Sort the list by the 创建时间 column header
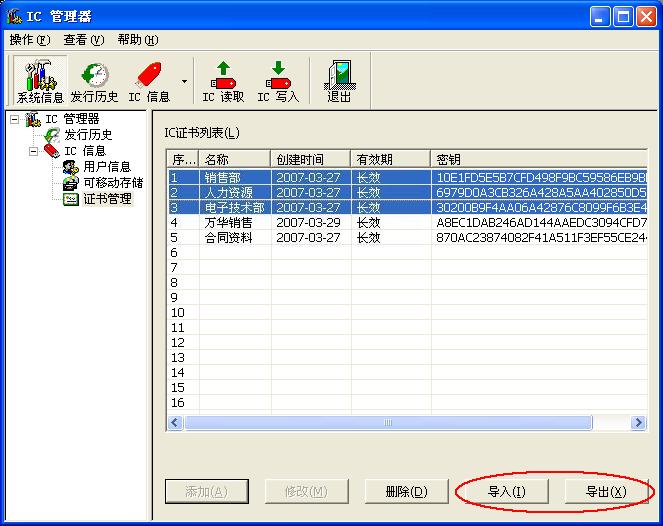Screen dimensions: 663x526 coord(310,159)
